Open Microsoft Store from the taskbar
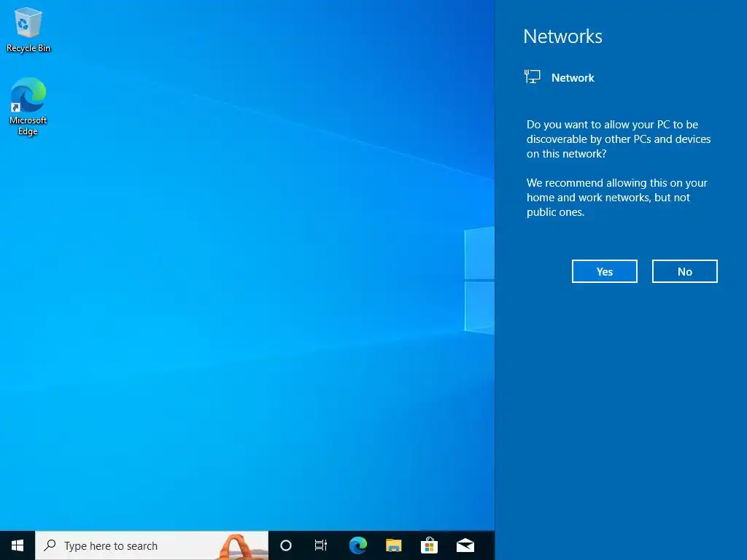747x560 pixels. tap(429, 545)
